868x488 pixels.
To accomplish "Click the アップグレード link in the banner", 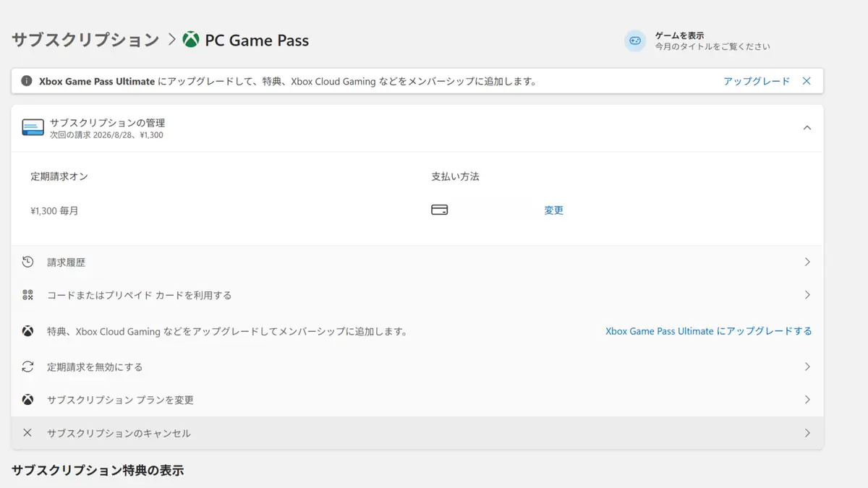I will 757,81.
